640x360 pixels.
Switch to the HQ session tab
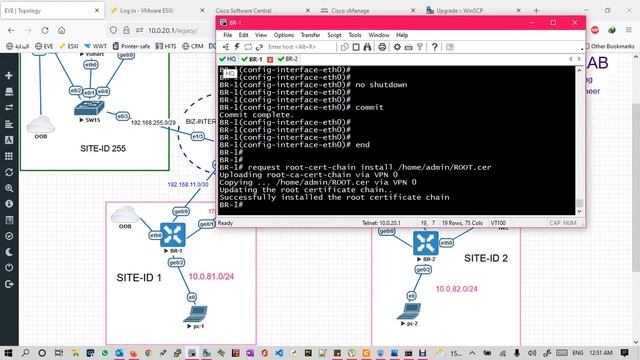tap(228, 59)
